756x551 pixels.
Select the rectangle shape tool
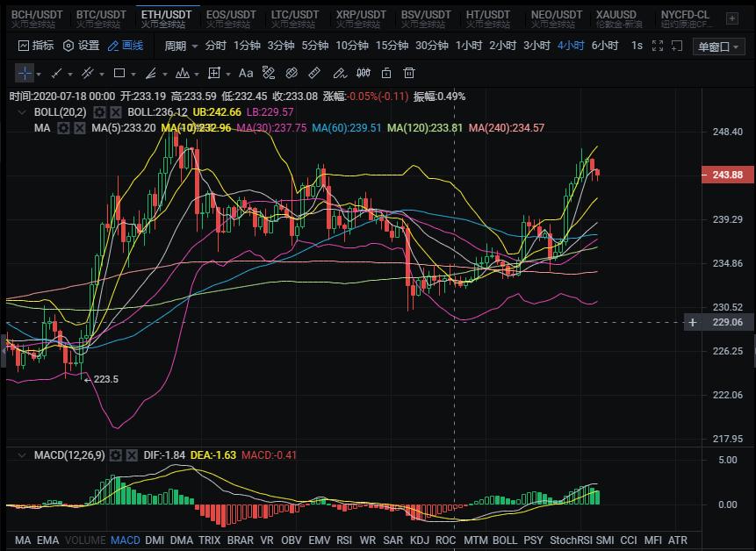(119, 73)
